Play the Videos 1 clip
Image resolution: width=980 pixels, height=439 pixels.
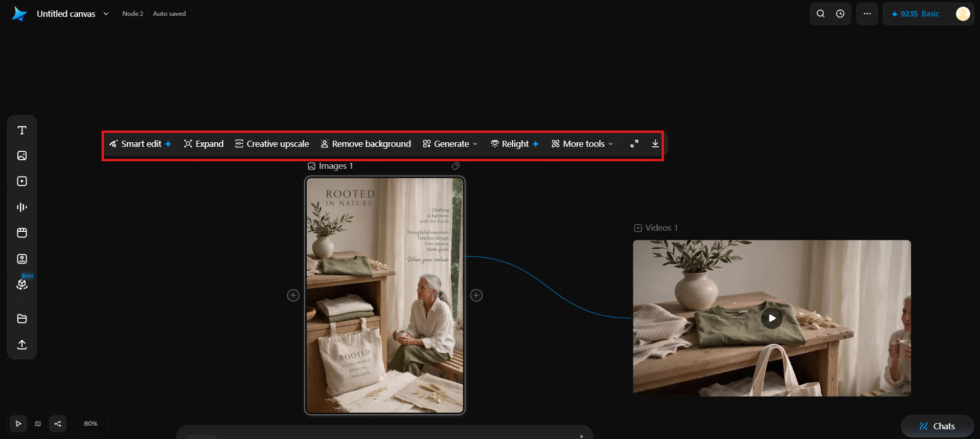coord(772,318)
